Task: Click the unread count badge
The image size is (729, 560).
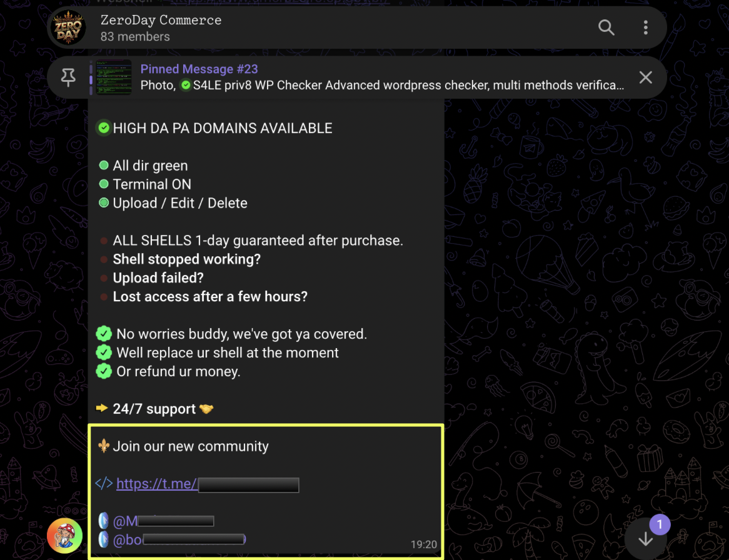Action: (x=659, y=524)
